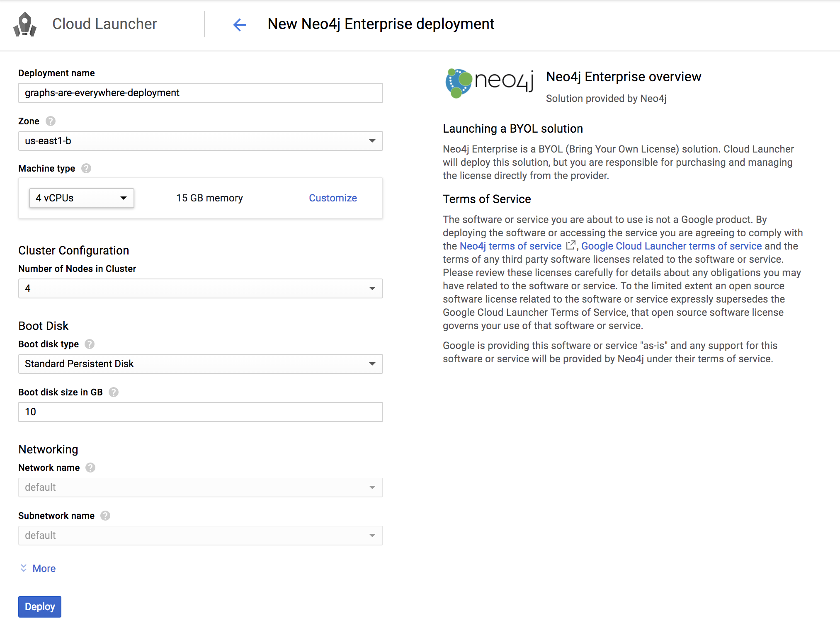Open the Neo4j terms of service link
Screen dimensions: 840x630
[511, 246]
